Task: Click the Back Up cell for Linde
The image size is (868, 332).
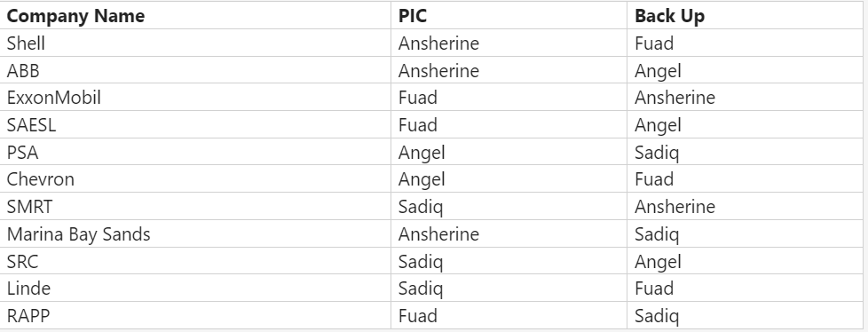Action: click(745, 288)
